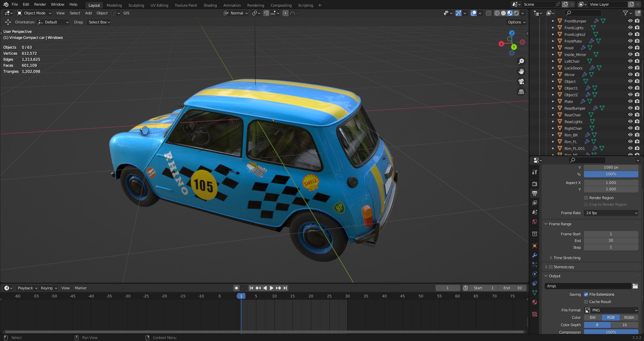This screenshot has height=341, width=644.
Task: Open the Object Mode dropdown
Action: pos(34,13)
